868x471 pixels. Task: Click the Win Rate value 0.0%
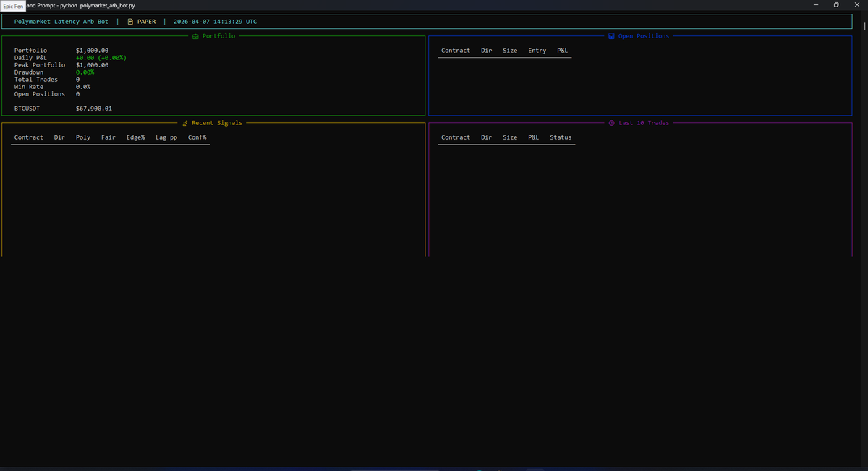[x=83, y=87]
